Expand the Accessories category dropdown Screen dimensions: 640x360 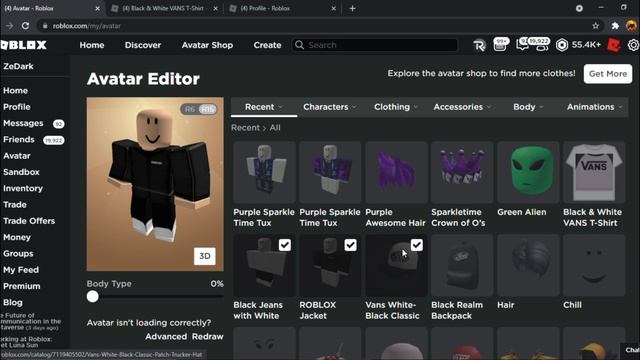pyautogui.click(x=462, y=107)
